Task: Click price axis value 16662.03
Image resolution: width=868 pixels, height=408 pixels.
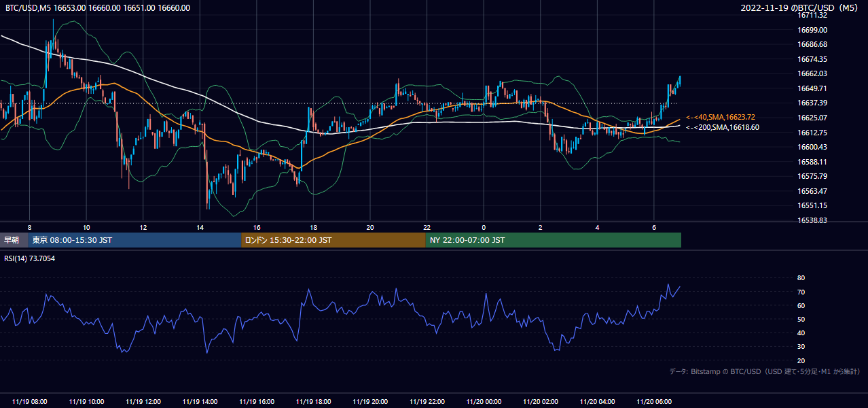Action: coord(812,73)
